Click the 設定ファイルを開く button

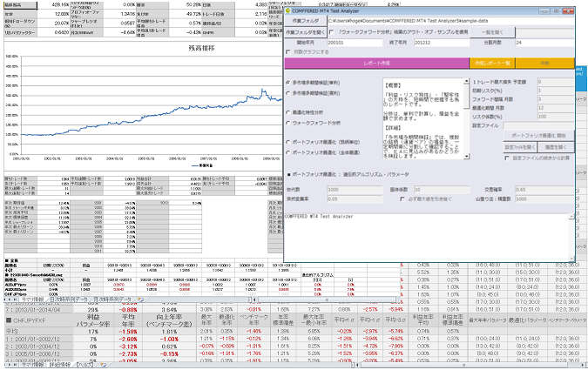[x=520, y=147]
